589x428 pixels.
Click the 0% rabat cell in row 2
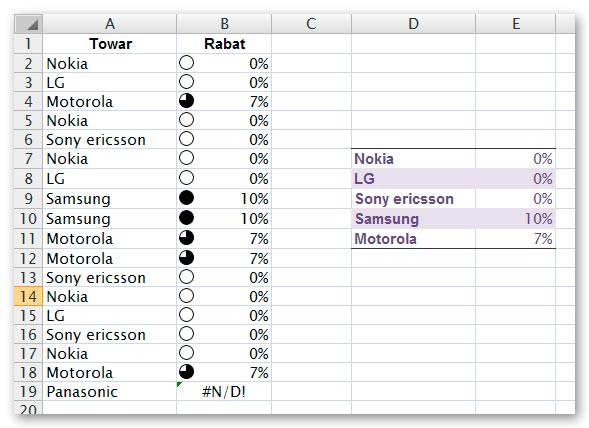click(224, 63)
